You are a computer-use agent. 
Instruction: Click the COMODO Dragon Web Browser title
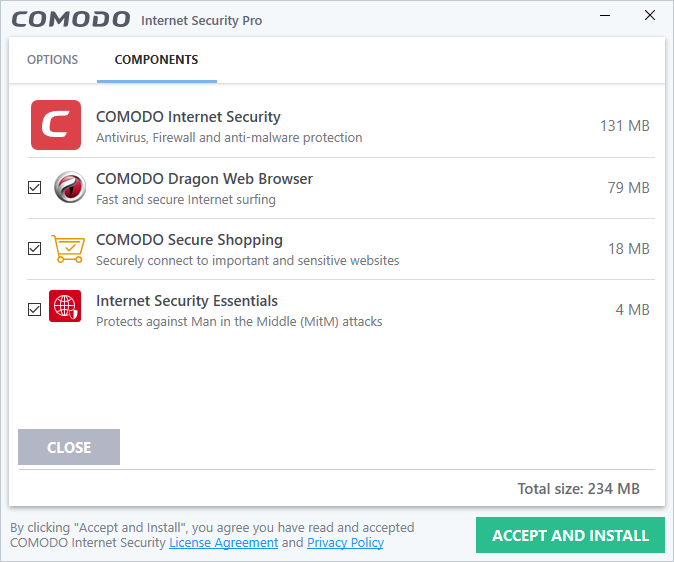click(204, 179)
